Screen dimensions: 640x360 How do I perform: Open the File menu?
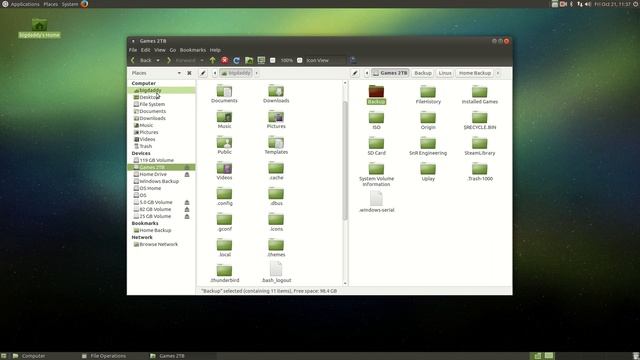tap(133, 50)
